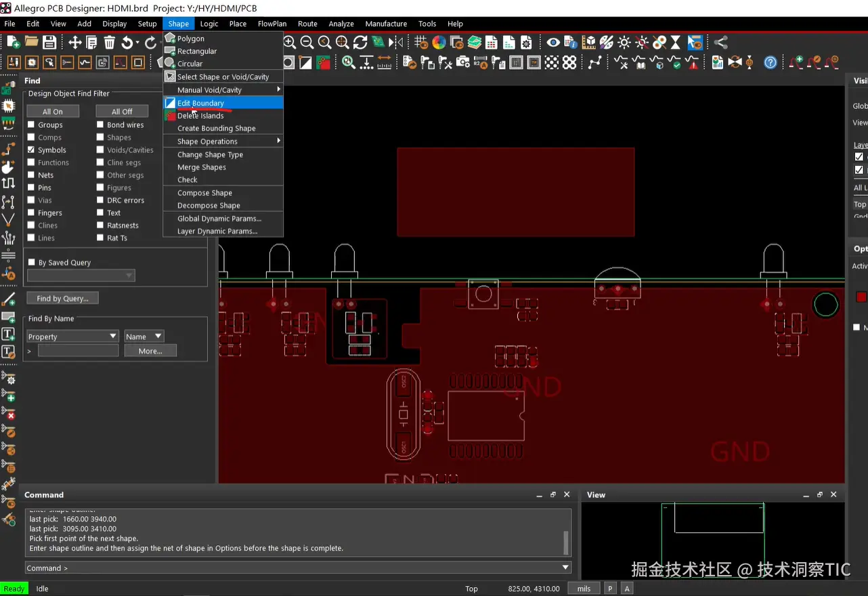Expand the Command history dropdown arrow
The image size is (868, 596).
tap(565, 568)
